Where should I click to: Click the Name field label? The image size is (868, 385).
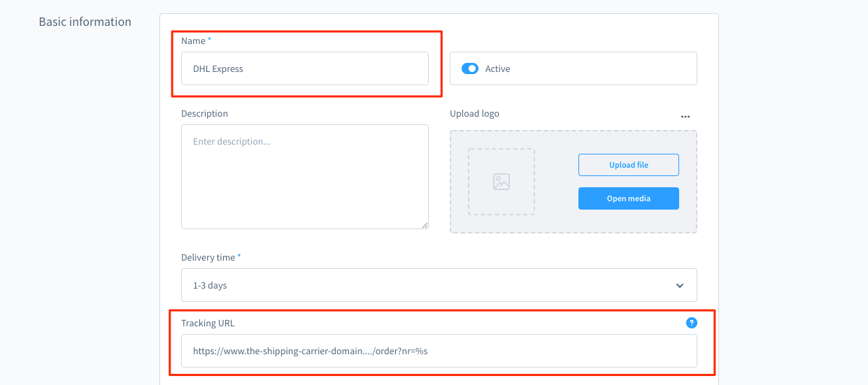[194, 41]
